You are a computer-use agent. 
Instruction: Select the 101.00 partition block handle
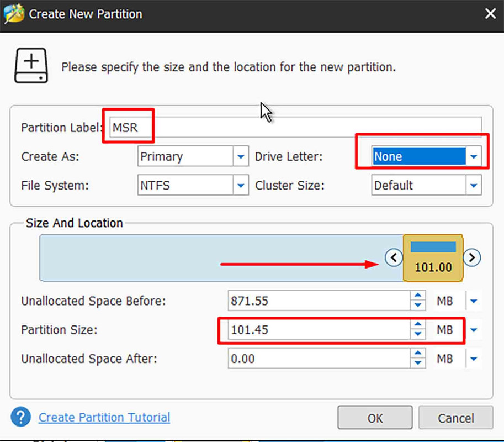[x=433, y=257]
